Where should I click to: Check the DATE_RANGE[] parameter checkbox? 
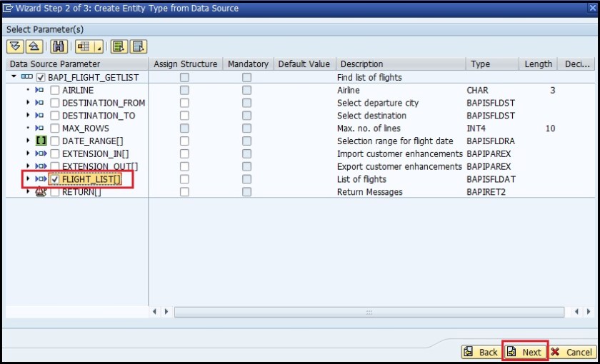tap(55, 141)
